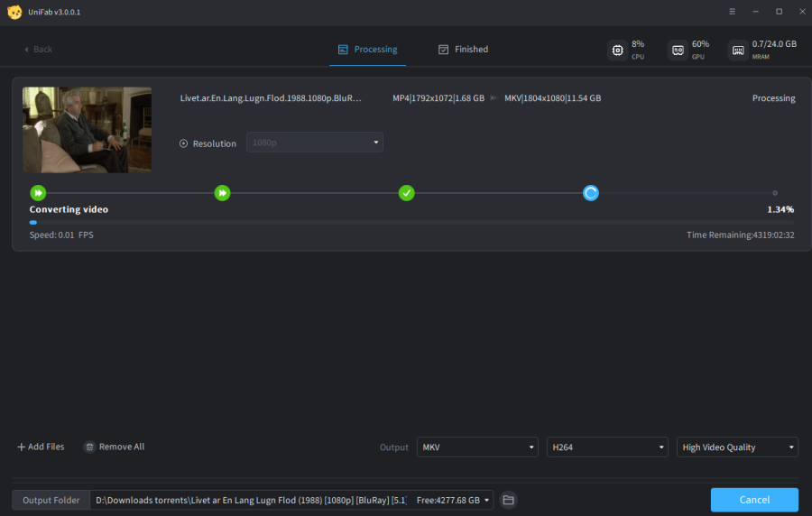Click the CPU usage chip icon
The width and height of the screenshot is (812, 516).
[x=617, y=50]
